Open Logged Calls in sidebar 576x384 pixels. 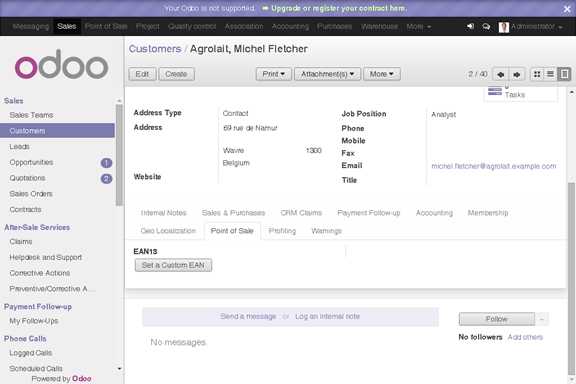click(31, 353)
